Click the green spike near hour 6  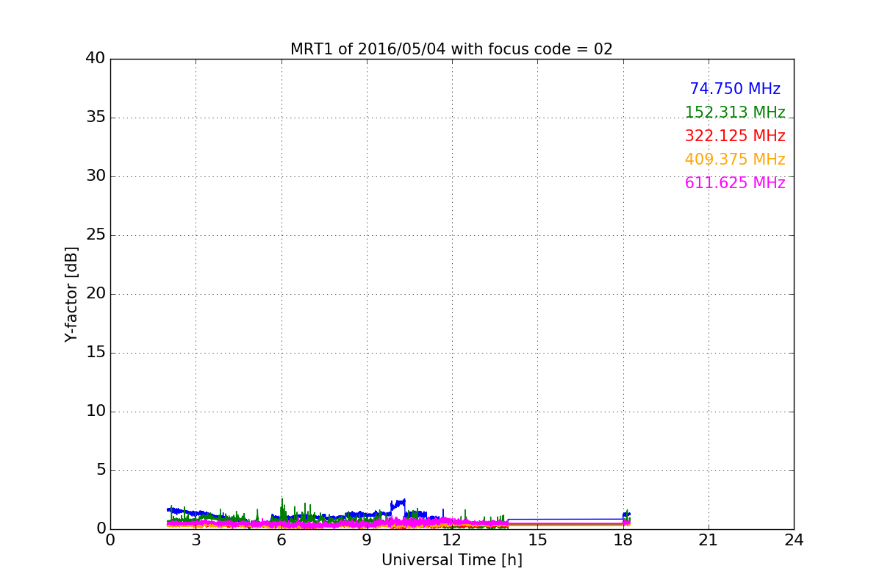(x=282, y=507)
